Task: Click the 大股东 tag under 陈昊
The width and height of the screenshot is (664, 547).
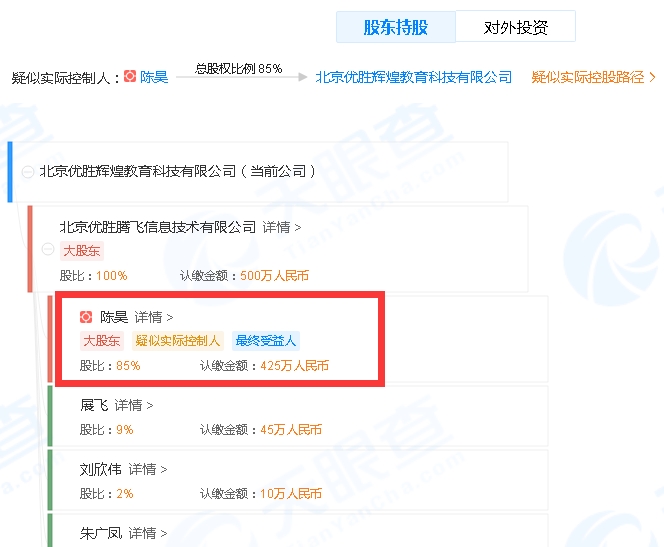Action: (102, 341)
